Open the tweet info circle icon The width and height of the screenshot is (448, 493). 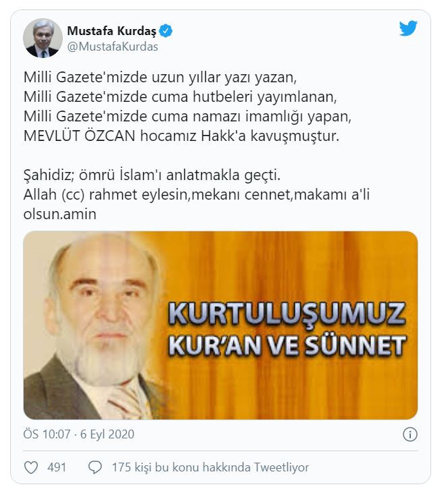[x=410, y=434]
